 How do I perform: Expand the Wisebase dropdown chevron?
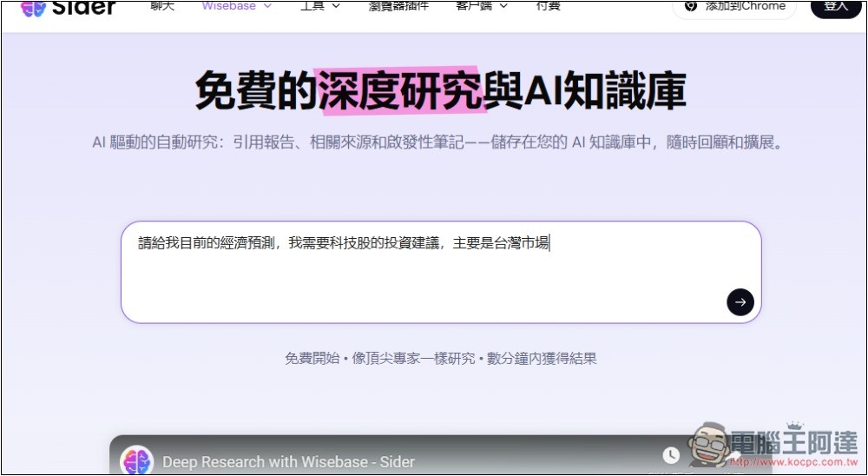tap(266, 6)
